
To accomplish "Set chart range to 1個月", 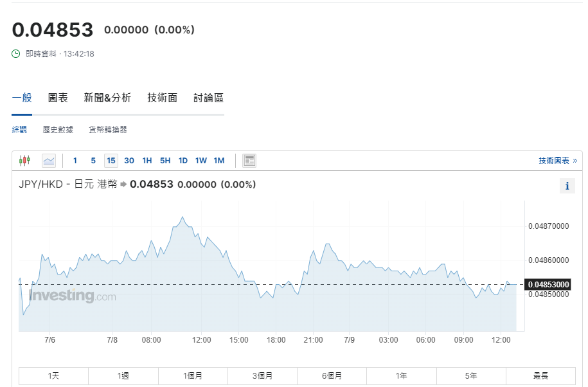I will click(x=193, y=375).
